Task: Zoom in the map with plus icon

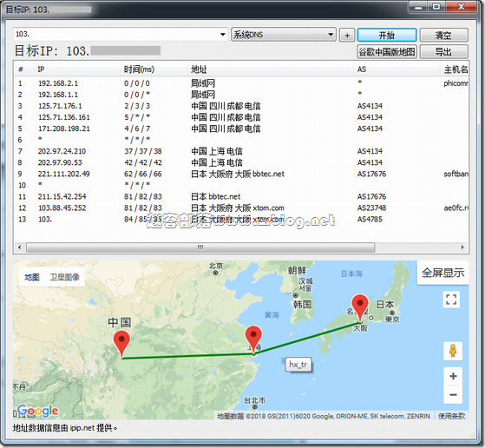Action: 453,376
